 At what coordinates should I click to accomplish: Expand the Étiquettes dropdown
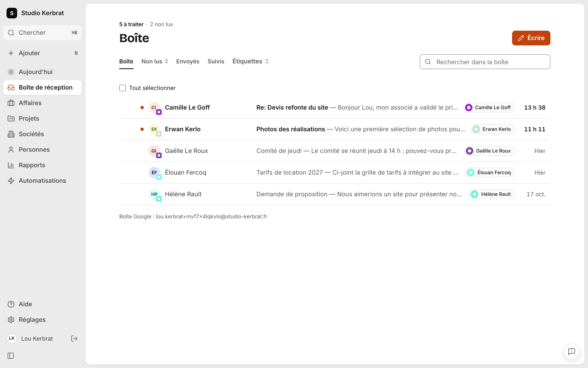tap(251, 61)
